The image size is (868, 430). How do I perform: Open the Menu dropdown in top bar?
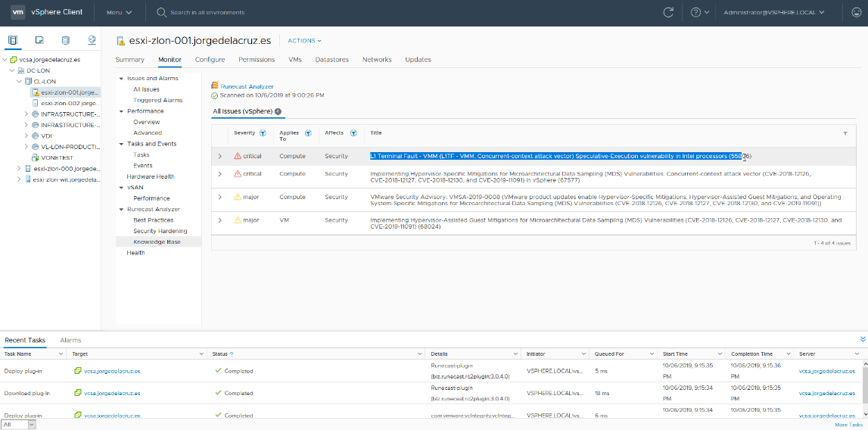[119, 12]
